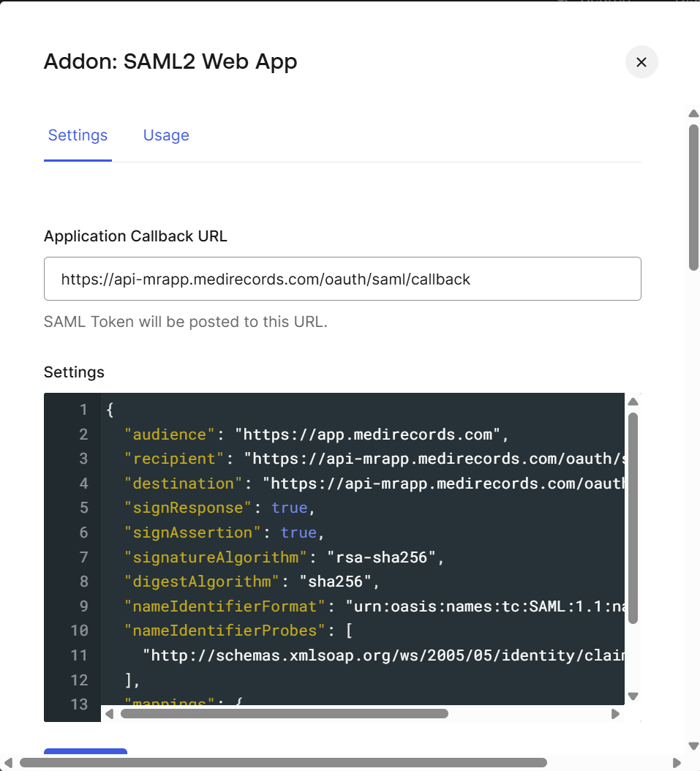Click the code editor's horizontal scrollbar thumb
Screen dimensions: 700x771
click(284, 713)
